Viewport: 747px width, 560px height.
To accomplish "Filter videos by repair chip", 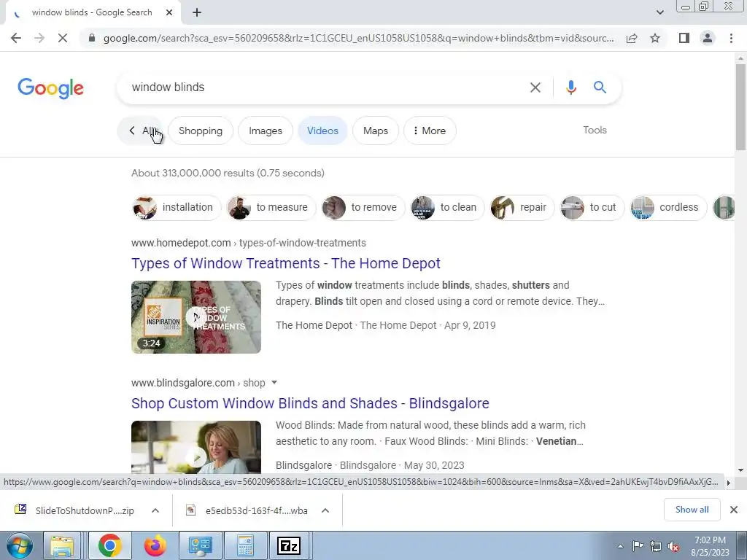I will (522, 208).
